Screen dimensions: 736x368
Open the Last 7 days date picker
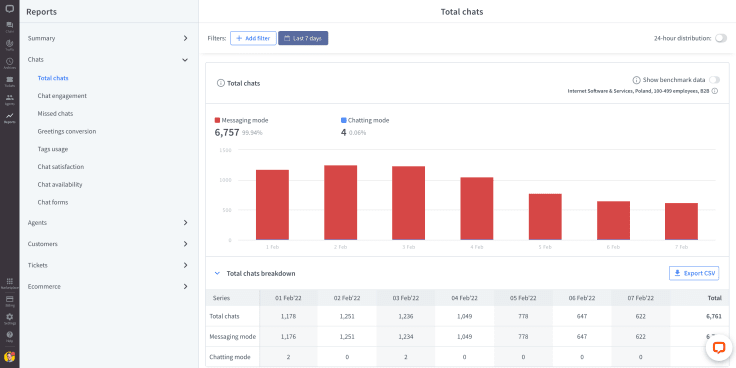[303, 38]
